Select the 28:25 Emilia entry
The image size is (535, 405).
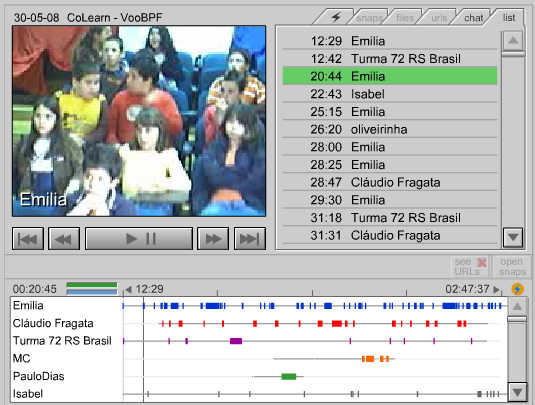tap(390, 165)
